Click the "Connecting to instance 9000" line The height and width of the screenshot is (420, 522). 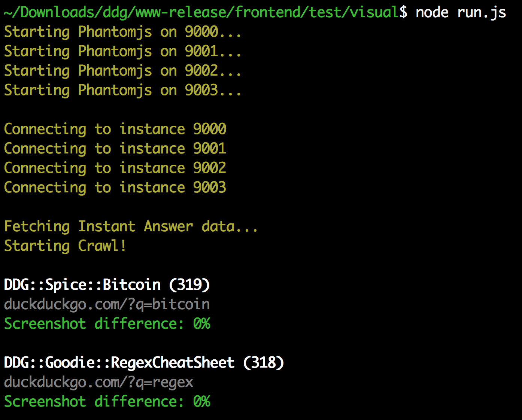pos(115,130)
